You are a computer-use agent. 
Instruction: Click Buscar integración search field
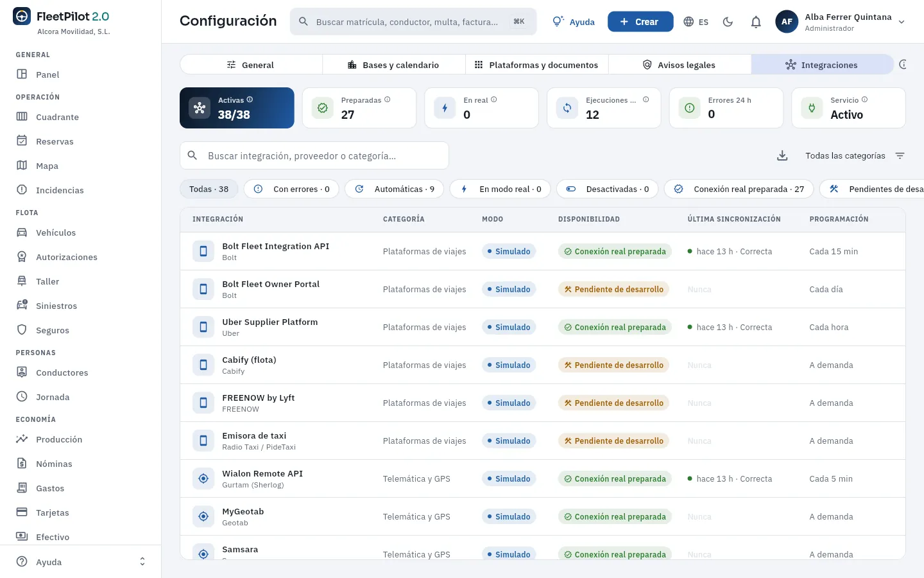click(314, 155)
